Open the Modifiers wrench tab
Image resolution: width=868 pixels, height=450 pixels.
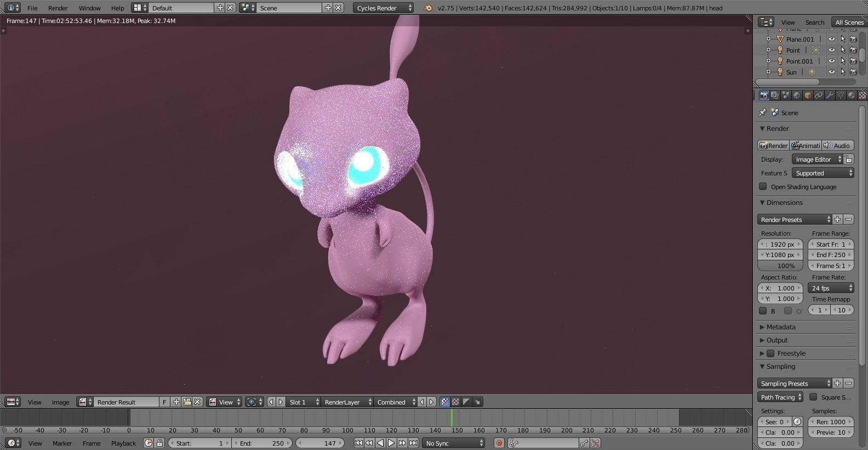(830, 95)
